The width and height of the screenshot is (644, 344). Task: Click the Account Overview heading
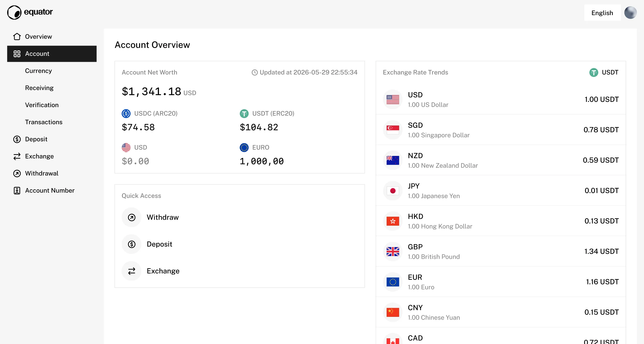click(x=152, y=45)
